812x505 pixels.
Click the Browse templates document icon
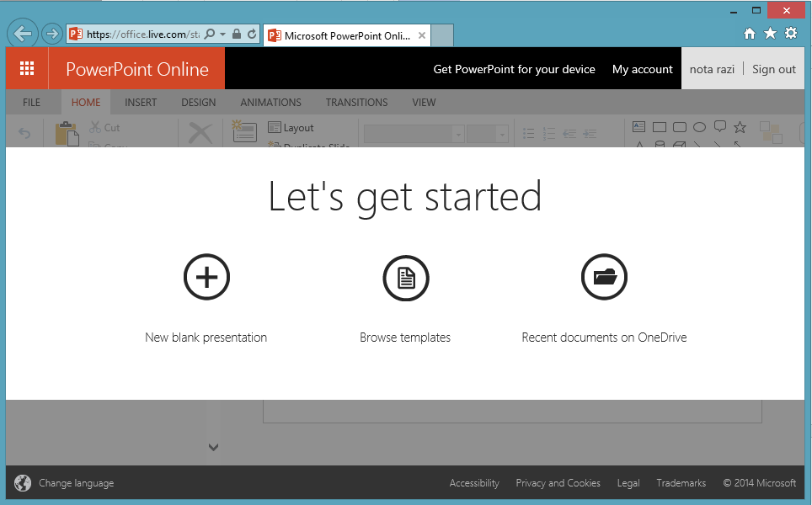click(406, 278)
